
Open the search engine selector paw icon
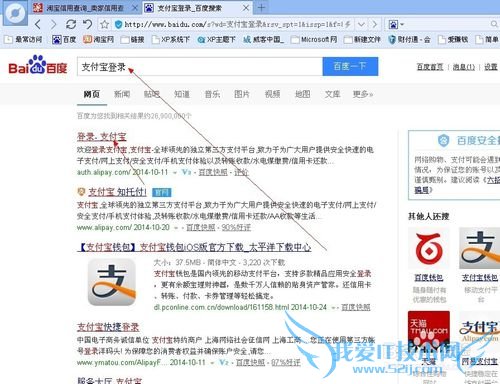(x=393, y=24)
